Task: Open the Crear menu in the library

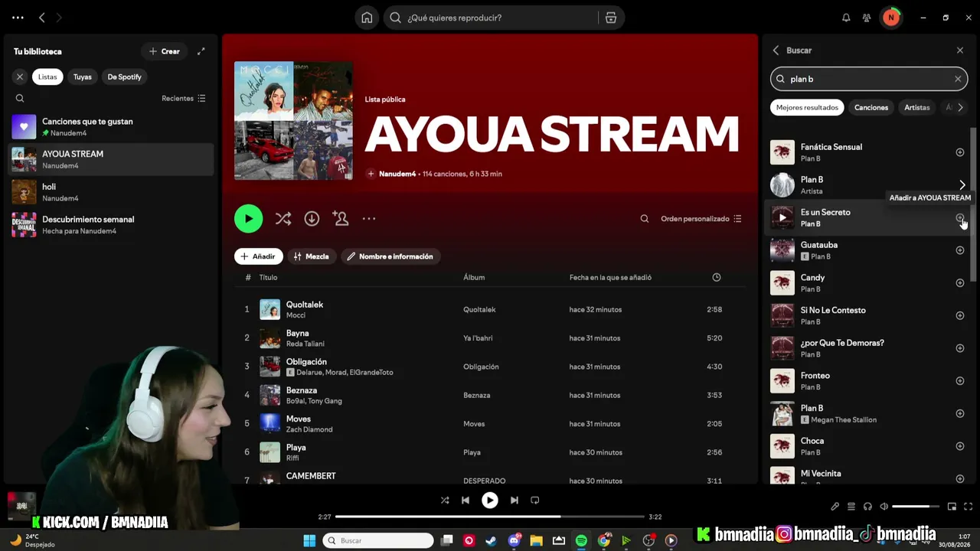Action: tap(165, 51)
